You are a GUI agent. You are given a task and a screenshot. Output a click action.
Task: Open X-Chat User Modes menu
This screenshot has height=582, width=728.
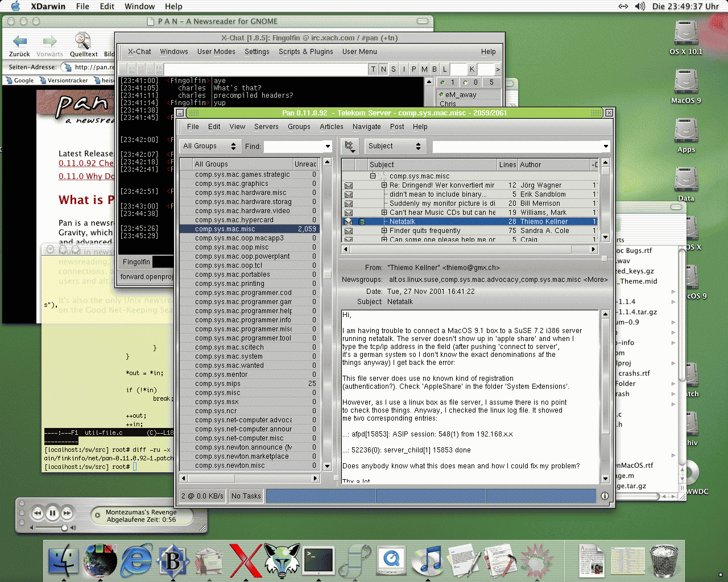[216, 52]
